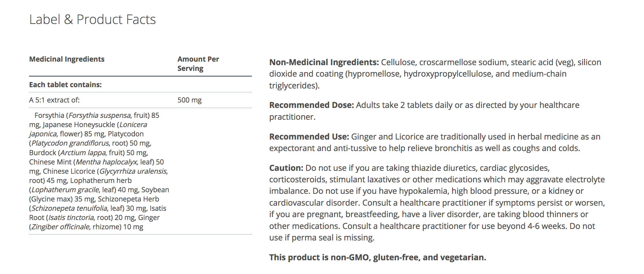
Task: Select the "Recommended Dose:" bold label
Action: pos(311,105)
